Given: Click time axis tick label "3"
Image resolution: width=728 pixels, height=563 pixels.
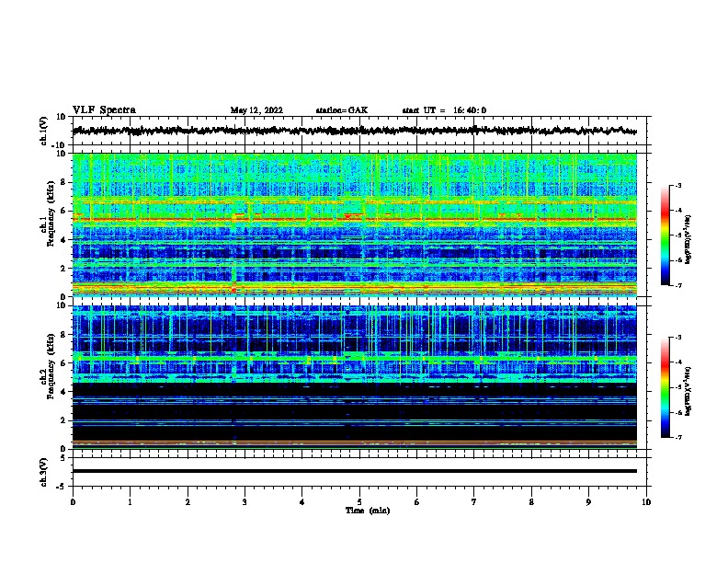Looking at the screenshot, I should pos(245,502).
